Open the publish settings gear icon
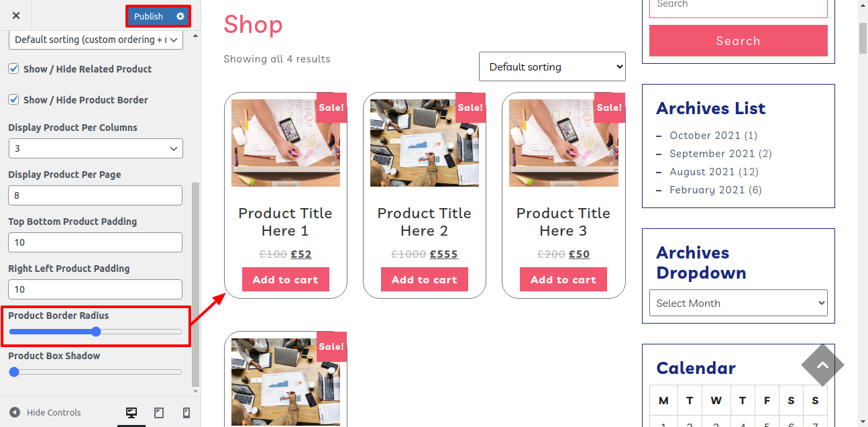The height and width of the screenshot is (427, 868). [180, 16]
